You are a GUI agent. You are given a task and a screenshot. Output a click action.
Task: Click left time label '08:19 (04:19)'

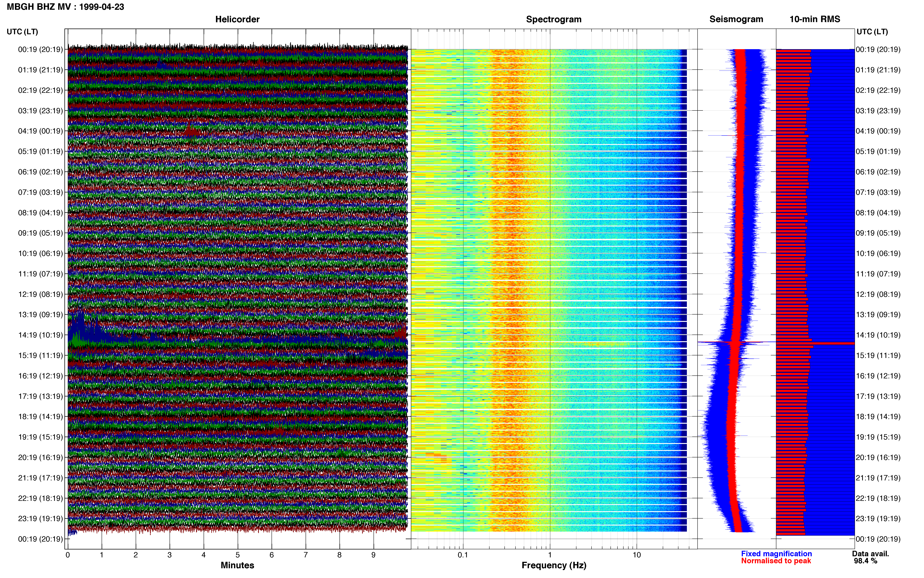click(40, 212)
